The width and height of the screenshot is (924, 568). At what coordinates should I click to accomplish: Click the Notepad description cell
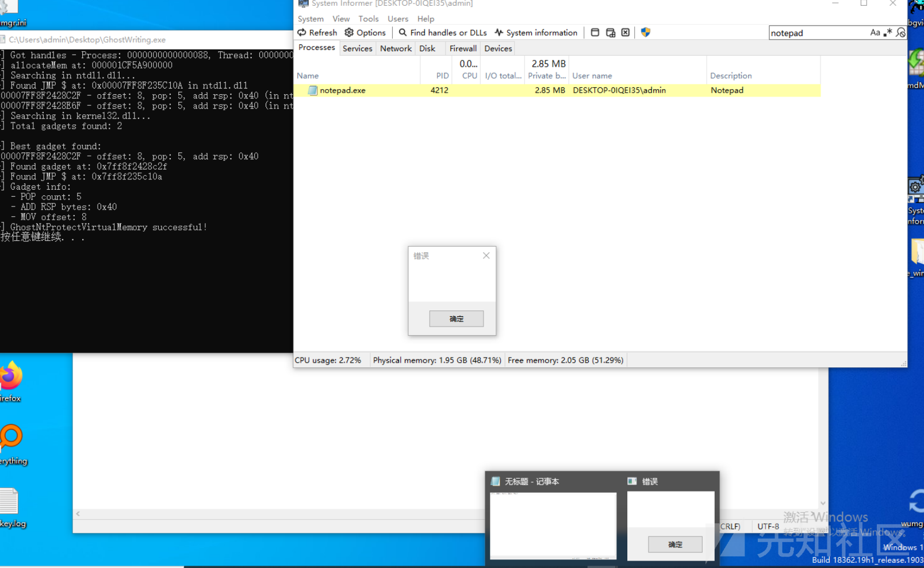[x=727, y=90]
